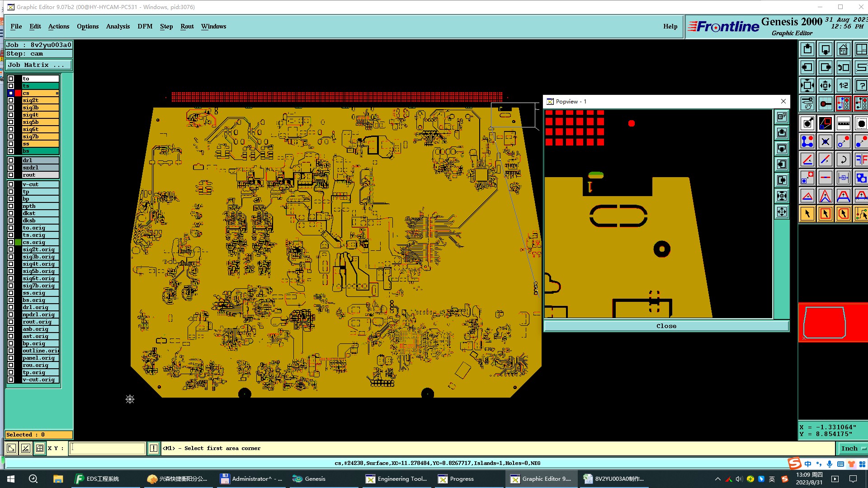Click the X Y coordinate input field
The height and width of the screenshot is (488, 868).
(108, 448)
